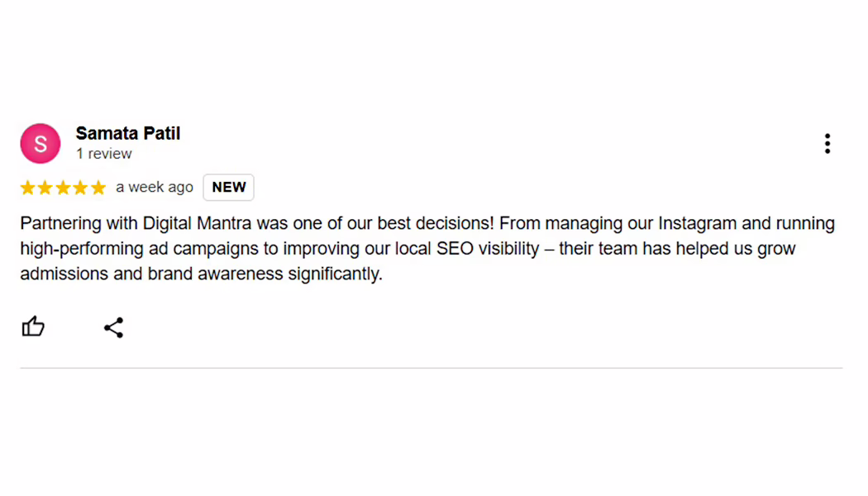Viewport: 868px width, 496px height.
Task: Select the fourth rating star
Action: tap(81, 188)
